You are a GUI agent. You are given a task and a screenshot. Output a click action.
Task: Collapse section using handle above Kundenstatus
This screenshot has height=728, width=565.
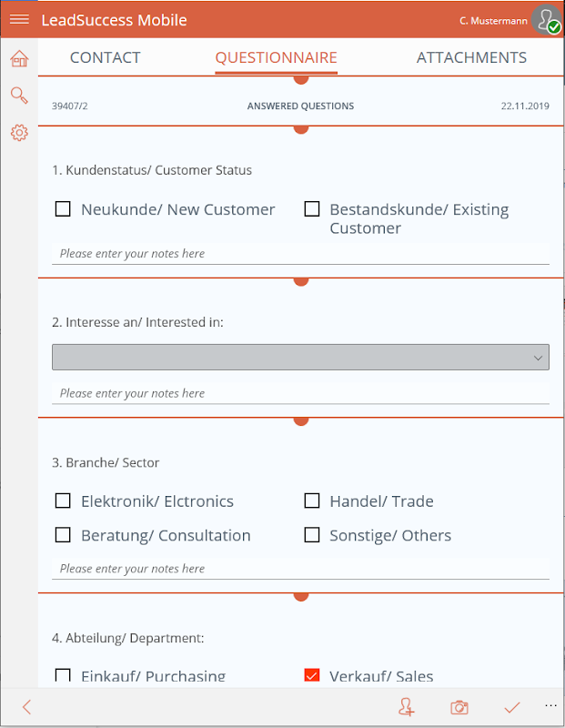[301, 128]
